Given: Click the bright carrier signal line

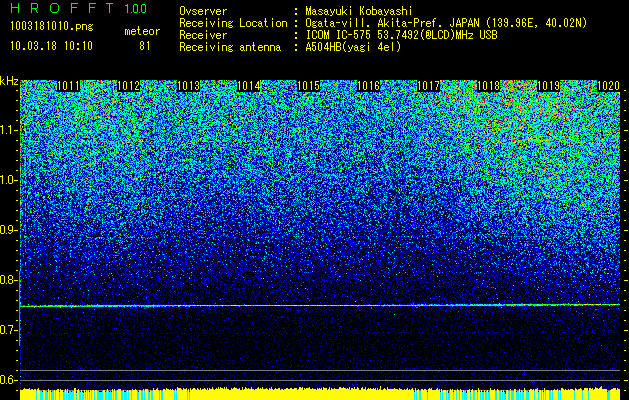Looking at the screenshot, I should (x=320, y=306).
